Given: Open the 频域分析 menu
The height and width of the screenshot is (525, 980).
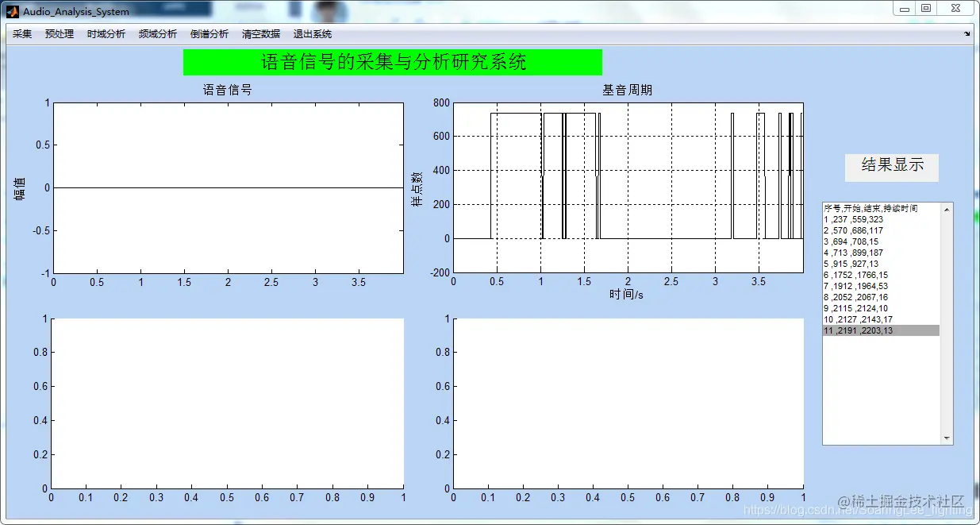Looking at the screenshot, I should tap(158, 34).
